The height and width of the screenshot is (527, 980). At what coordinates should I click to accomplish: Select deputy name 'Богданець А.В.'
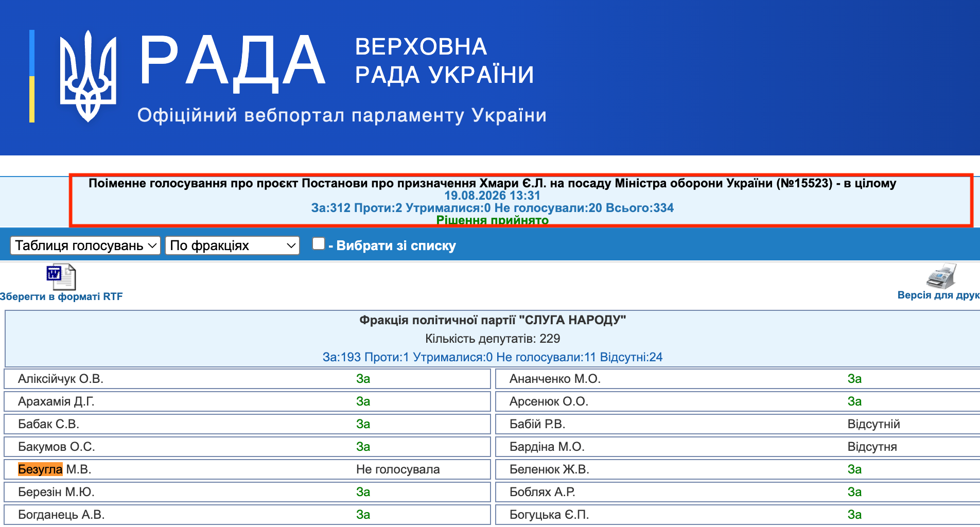click(61, 515)
